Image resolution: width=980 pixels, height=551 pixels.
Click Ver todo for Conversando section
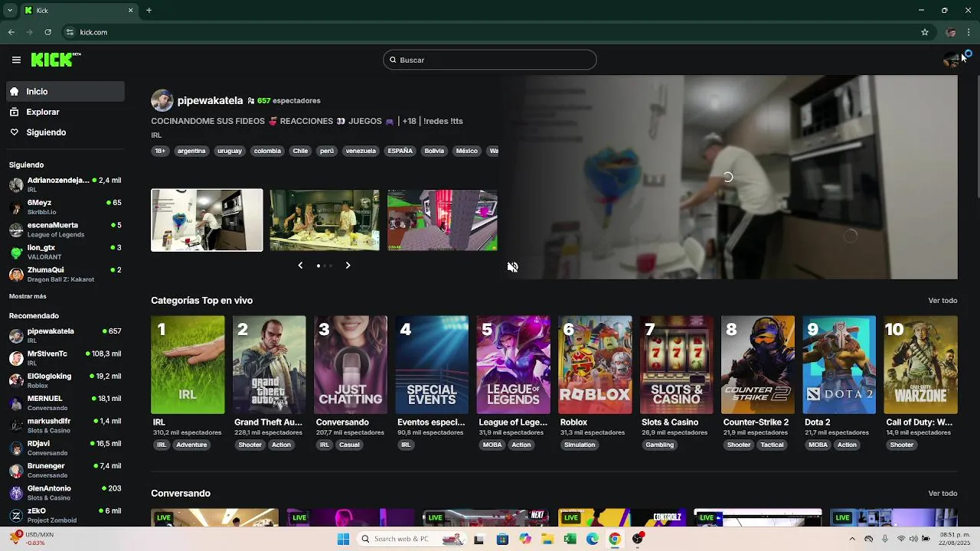point(942,494)
